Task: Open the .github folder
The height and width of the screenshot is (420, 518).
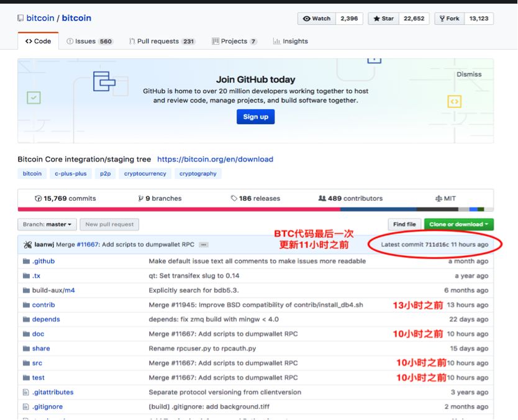Action: pyautogui.click(x=43, y=261)
